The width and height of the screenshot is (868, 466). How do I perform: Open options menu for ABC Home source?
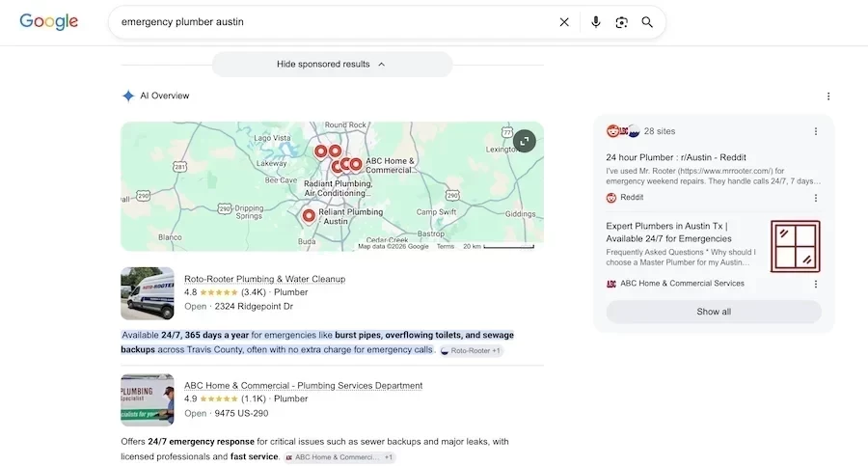815,284
